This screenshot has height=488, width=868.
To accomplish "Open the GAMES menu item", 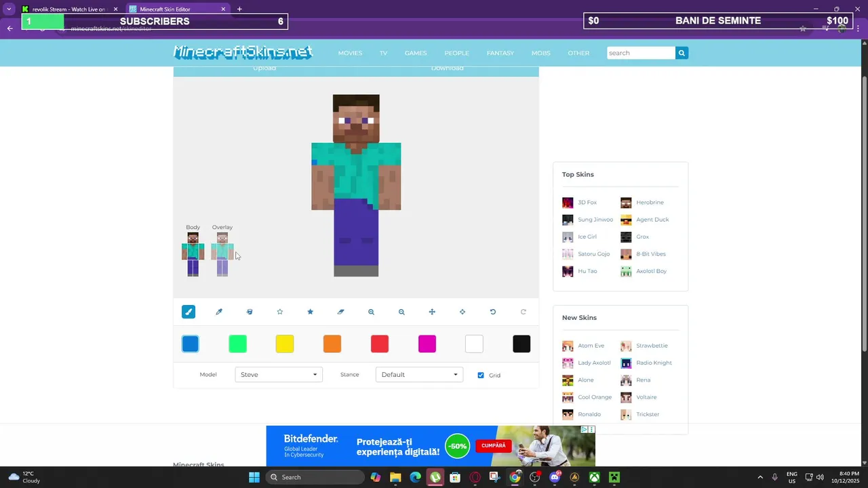I will coord(416,53).
